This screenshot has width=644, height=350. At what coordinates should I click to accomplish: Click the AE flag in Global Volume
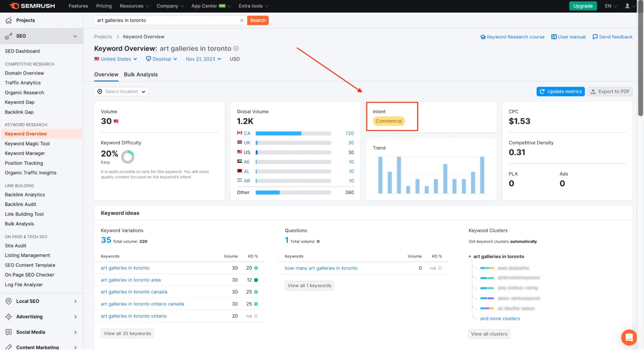tap(239, 161)
